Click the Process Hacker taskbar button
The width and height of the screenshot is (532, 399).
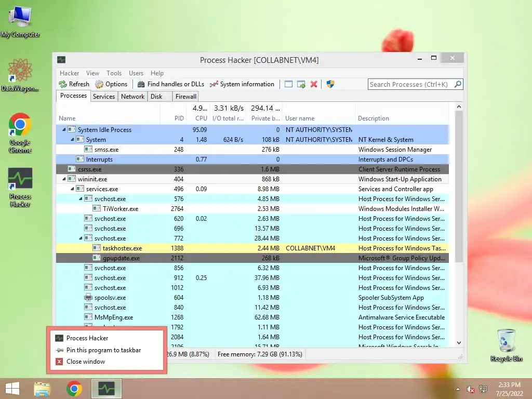coord(107,389)
